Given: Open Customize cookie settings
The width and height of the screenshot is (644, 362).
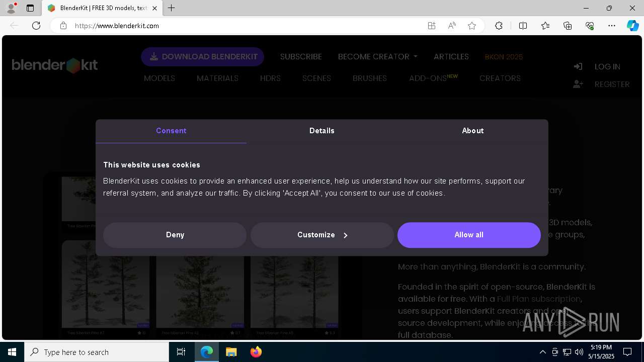Looking at the screenshot, I should [322, 235].
